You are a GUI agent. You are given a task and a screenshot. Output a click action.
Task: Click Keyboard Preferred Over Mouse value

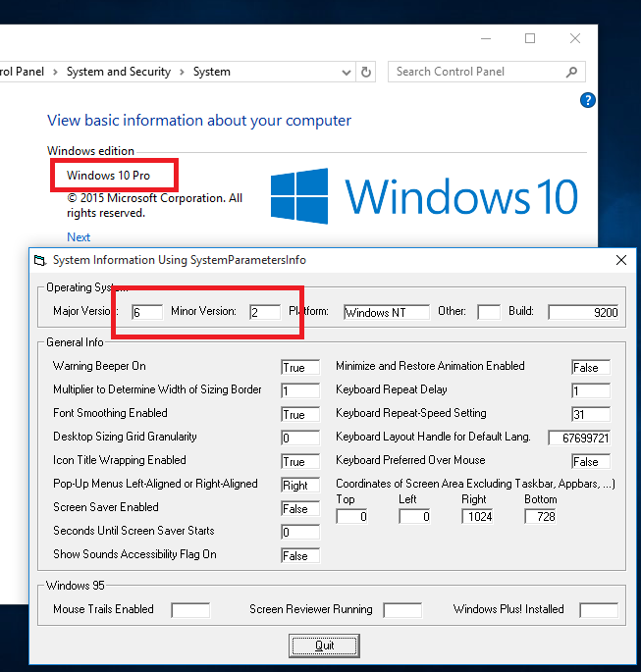(x=591, y=462)
